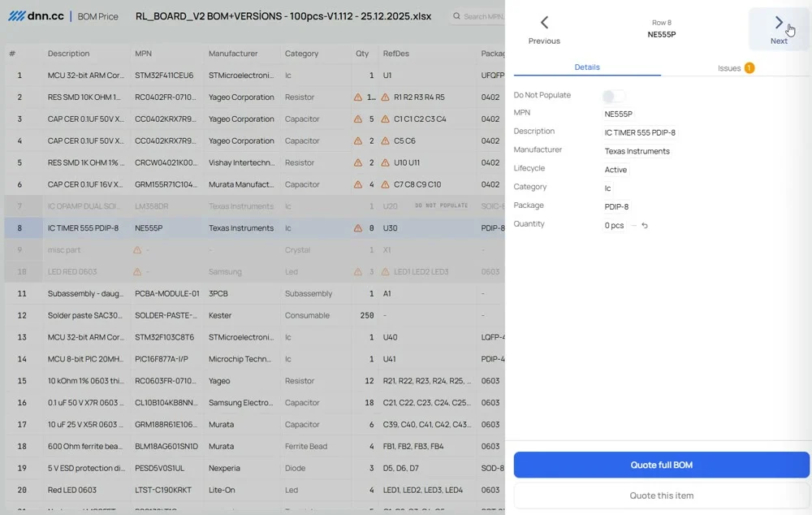Edit the MPN field NE555P

tap(618, 114)
